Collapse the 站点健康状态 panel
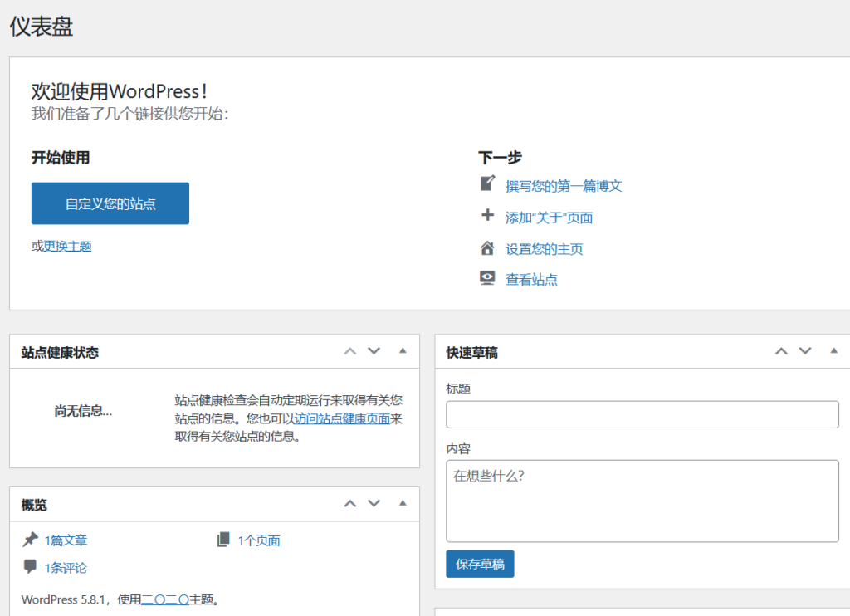The height and width of the screenshot is (616, 850). pos(403,351)
